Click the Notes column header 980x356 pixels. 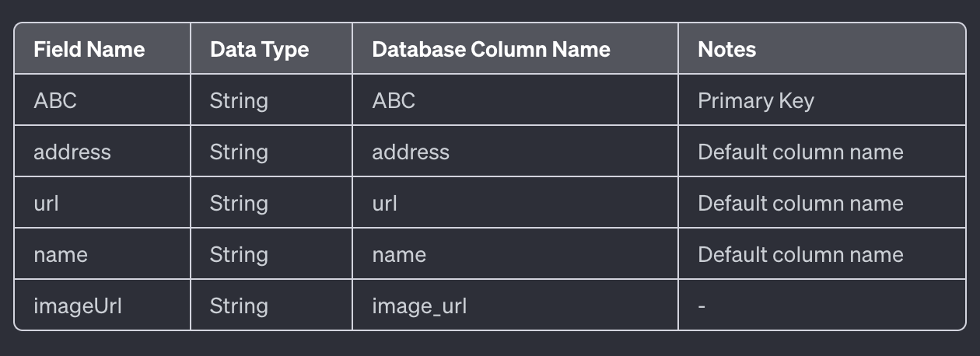coord(726,50)
